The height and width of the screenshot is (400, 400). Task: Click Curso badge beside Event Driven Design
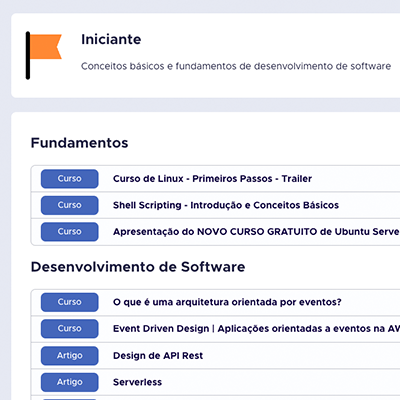click(x=69, y=329)
